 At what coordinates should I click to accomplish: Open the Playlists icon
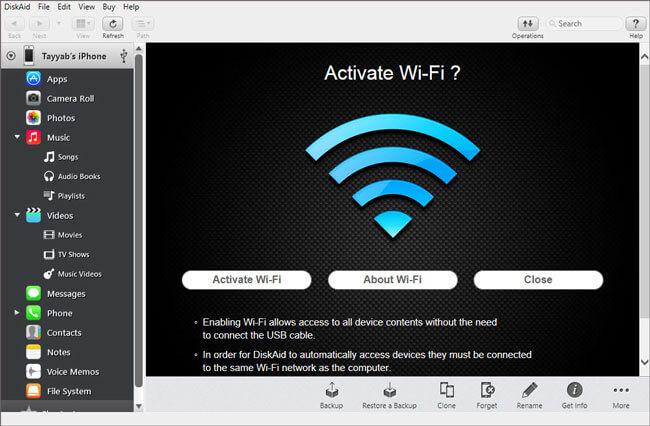49,196
